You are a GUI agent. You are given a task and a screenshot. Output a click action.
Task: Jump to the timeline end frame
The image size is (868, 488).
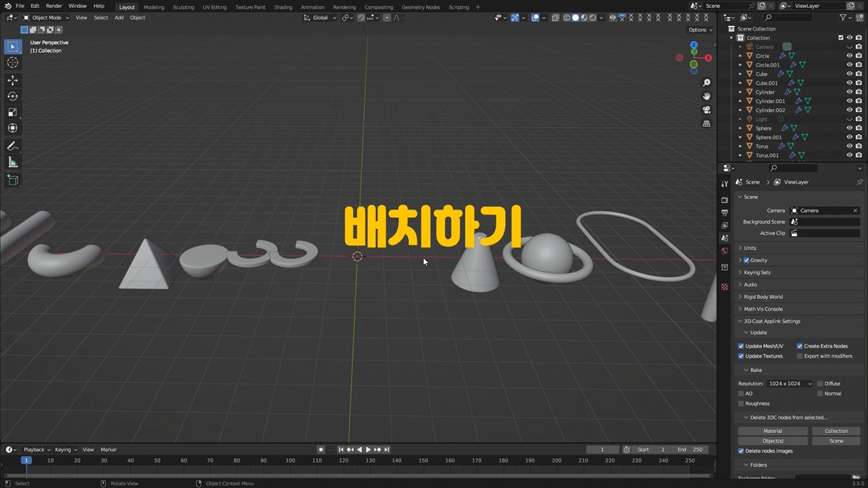(387, 450)
